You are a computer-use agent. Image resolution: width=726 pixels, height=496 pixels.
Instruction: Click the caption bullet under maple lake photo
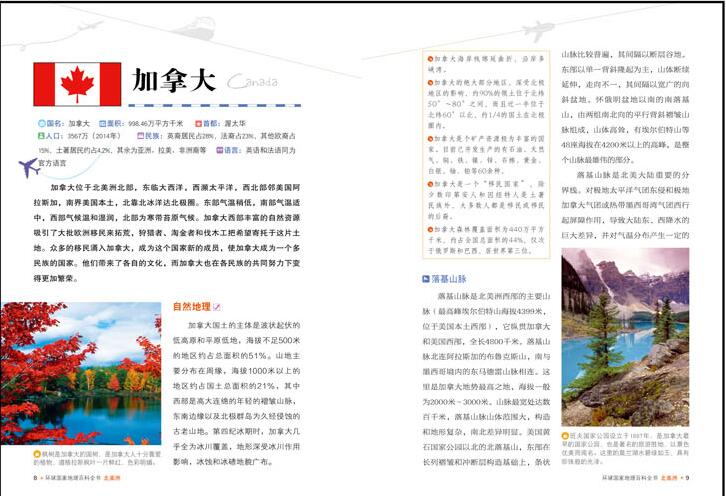(x=37, y=453)
